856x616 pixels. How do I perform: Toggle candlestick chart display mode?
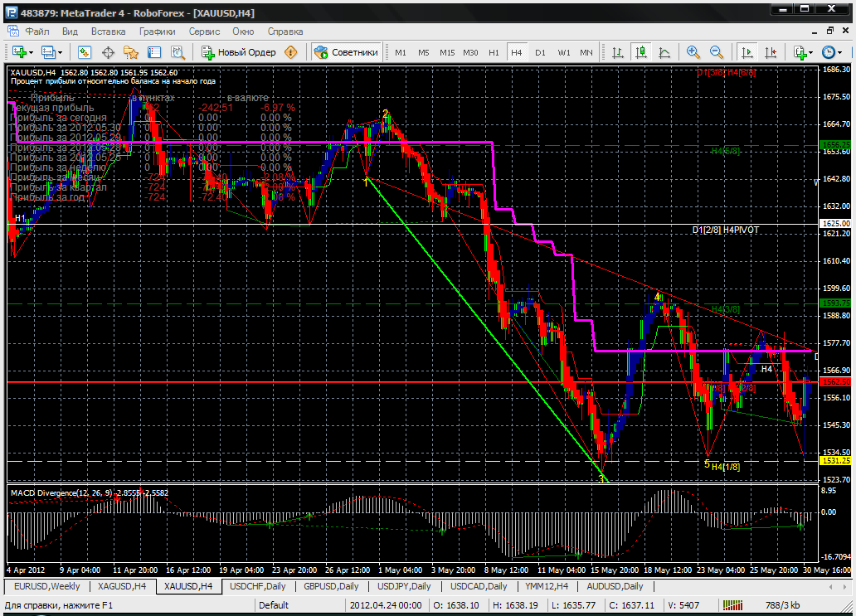coord(641,52)
